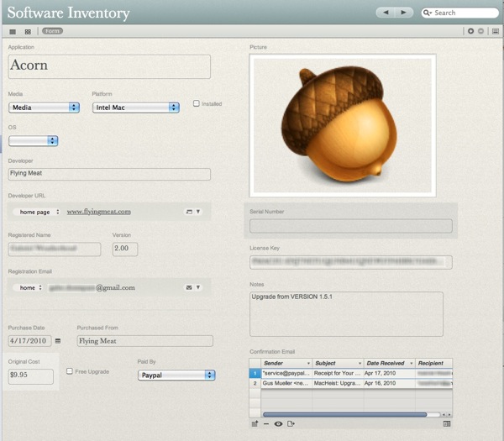504x441 pixels.
Task: Click the Search field
Action: point(459,13)
